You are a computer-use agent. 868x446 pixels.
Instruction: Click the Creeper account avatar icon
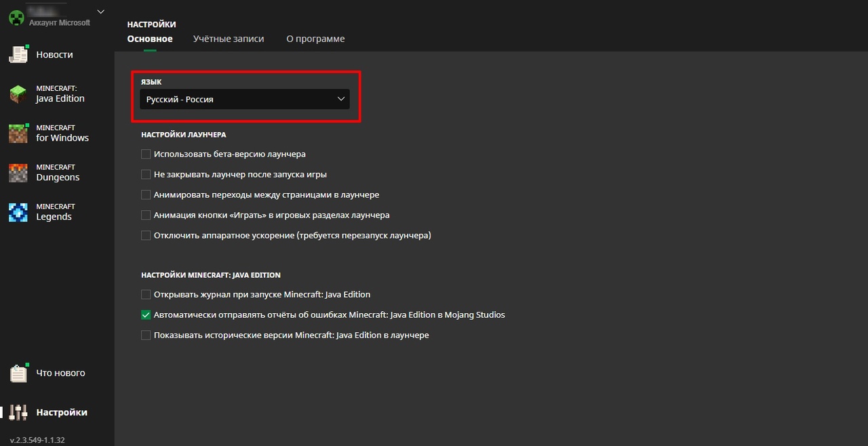[16, 18]
